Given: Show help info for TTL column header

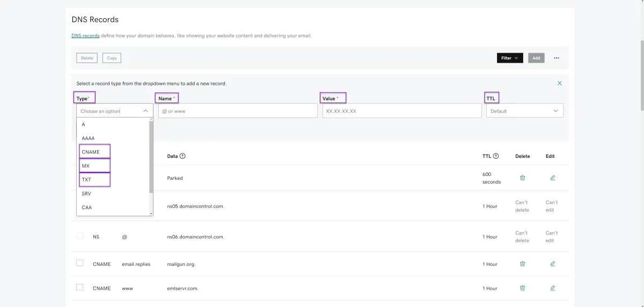Looking at the screenshot, I should 496,156.
